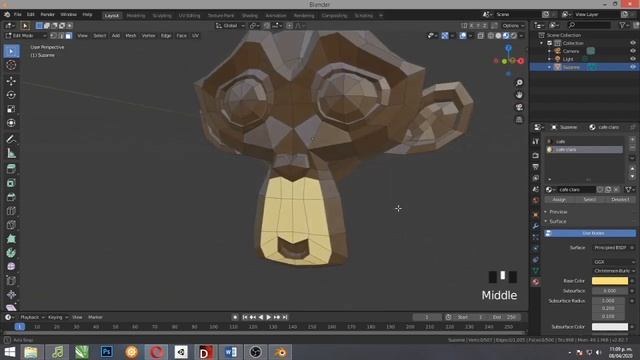Activate the Scale tool
Viewport: 640px width, 360px height.
(x=11, y=109)
